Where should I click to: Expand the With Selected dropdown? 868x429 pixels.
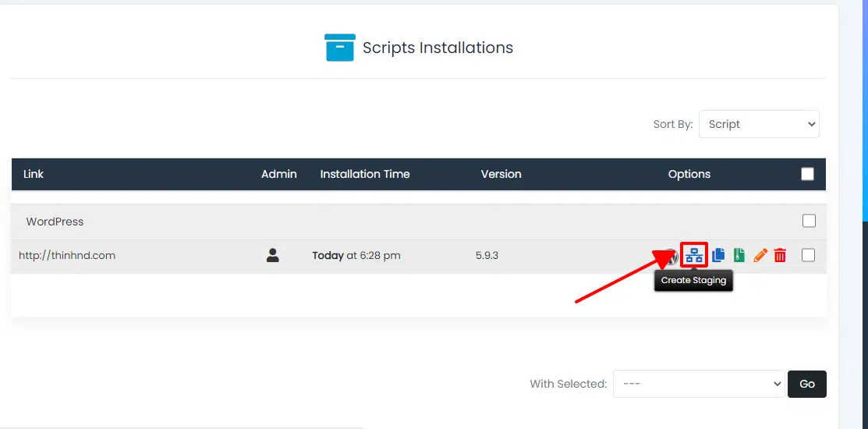click(x=698, y=384)
